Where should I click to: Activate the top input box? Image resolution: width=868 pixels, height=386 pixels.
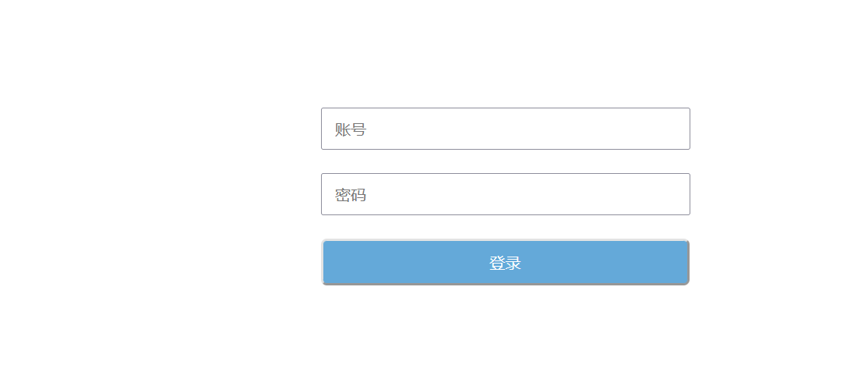click(x=505, y=129)
